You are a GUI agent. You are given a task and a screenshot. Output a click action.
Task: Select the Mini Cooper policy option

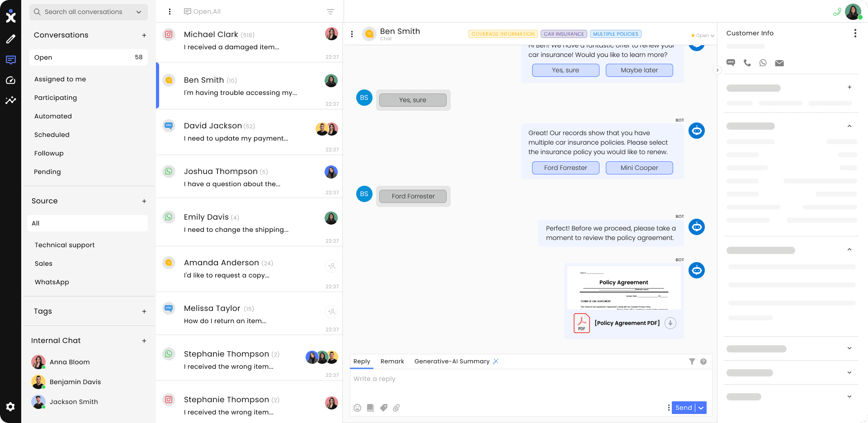639,168
